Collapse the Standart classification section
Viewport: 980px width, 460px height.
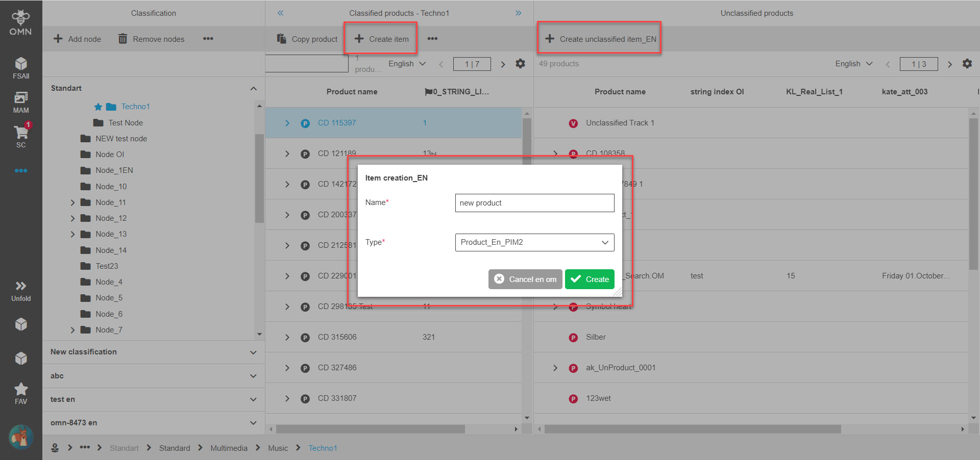pyautogui.click(x=253, y=88)
